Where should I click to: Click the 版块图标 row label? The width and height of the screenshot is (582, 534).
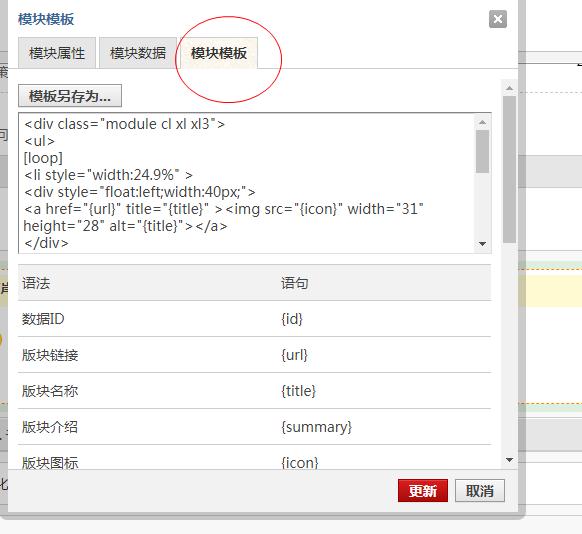tap(50, 463)
